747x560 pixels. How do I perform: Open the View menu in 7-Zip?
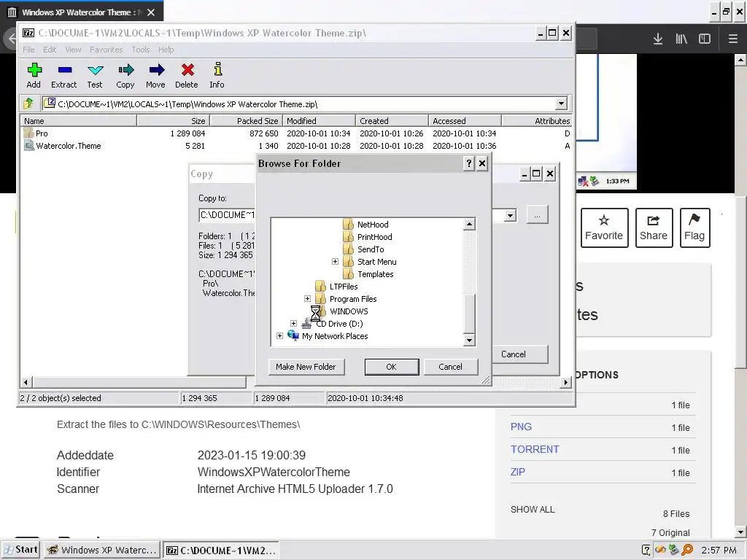73,50
